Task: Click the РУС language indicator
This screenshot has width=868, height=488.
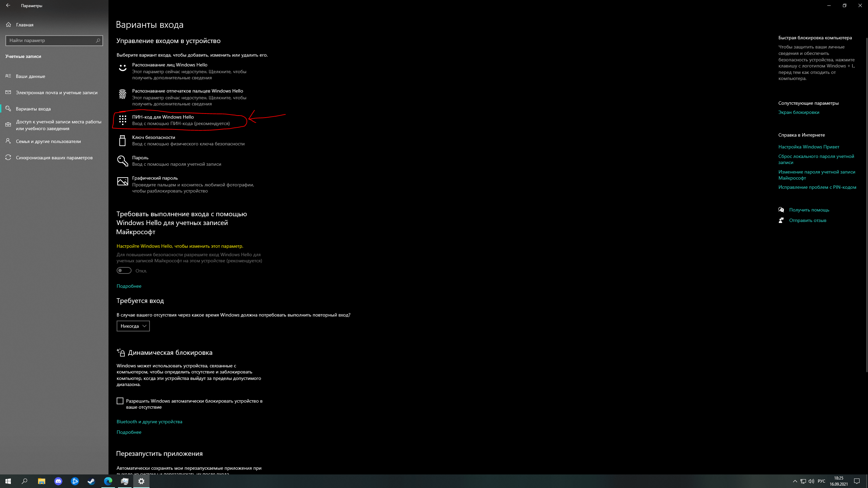Action: tap(822, 481)
